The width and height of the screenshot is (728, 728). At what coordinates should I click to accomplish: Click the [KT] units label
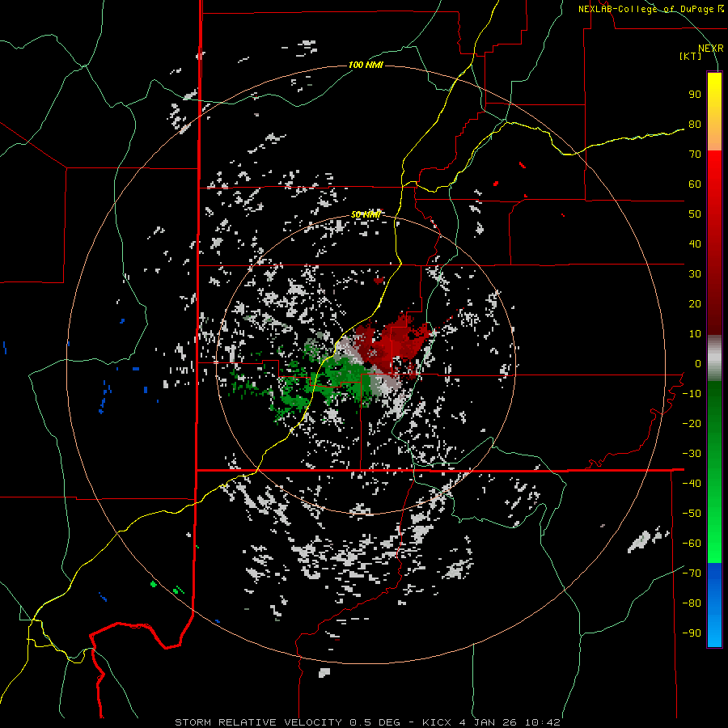point(690,56)
